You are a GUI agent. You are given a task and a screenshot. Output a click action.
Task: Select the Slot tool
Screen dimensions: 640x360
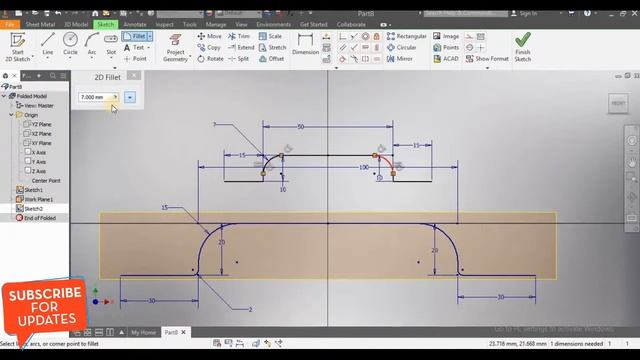coord(111,44)
